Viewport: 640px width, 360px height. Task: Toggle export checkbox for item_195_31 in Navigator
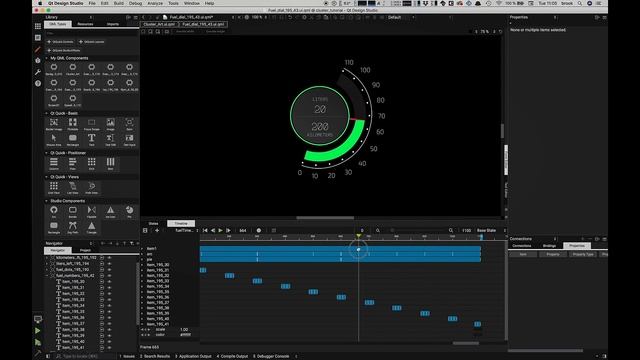(102, 287)
